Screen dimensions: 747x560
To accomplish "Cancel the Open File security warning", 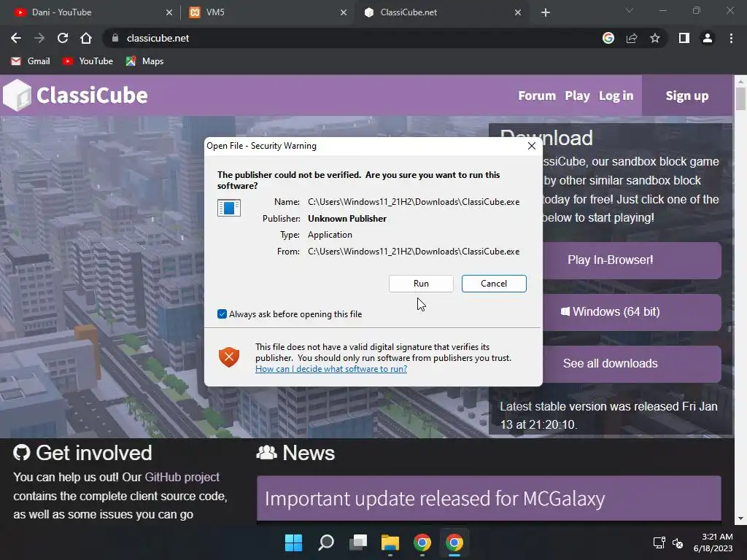I will point(494,284).
